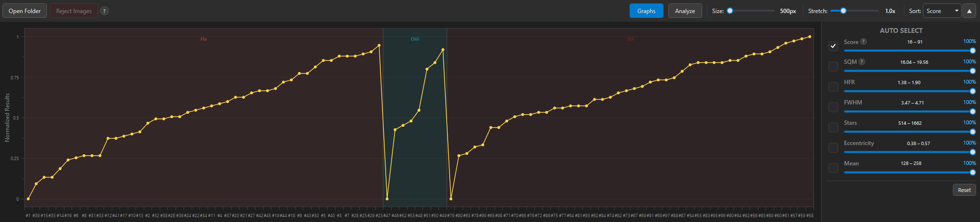Reset the auto select filters

[x=964, y=190]
